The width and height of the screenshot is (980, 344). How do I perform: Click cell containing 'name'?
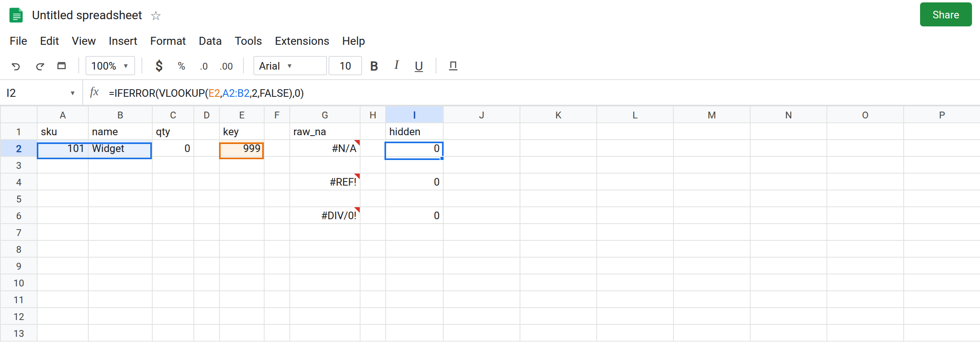point(120,132)
